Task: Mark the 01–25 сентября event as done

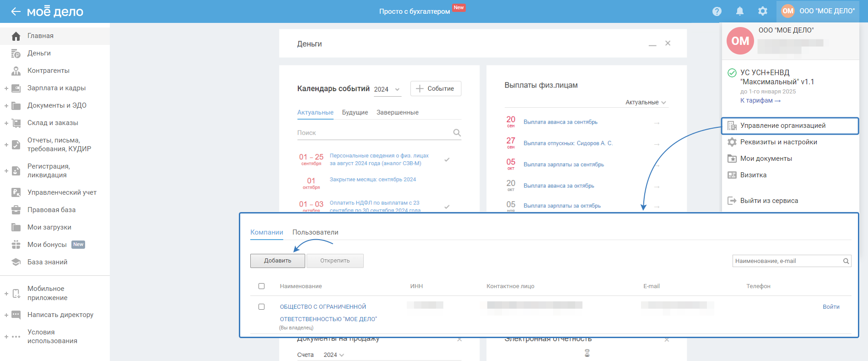Action: [x=447, y=160]
